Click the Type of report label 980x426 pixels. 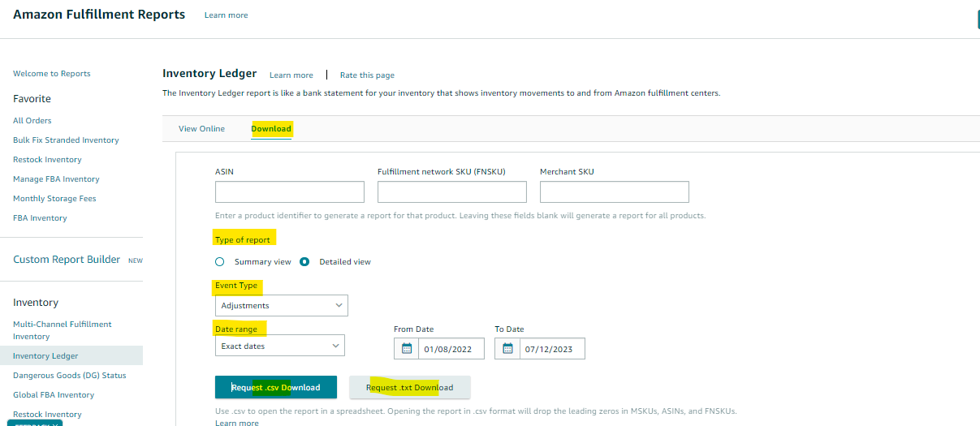[243, 240]
